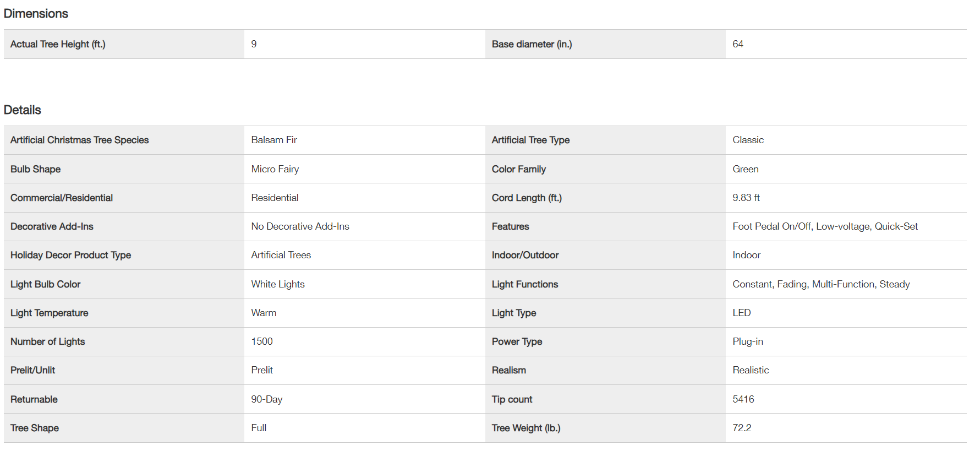Select the Balsam Fir species value

pyautogui.click(x=274, y=140)
